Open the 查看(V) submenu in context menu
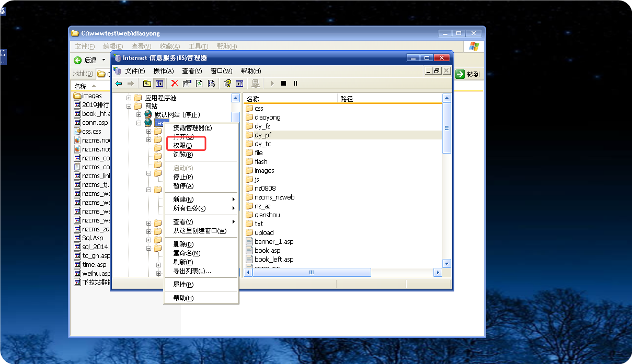The image size is (632, 364). coord(201,221)
